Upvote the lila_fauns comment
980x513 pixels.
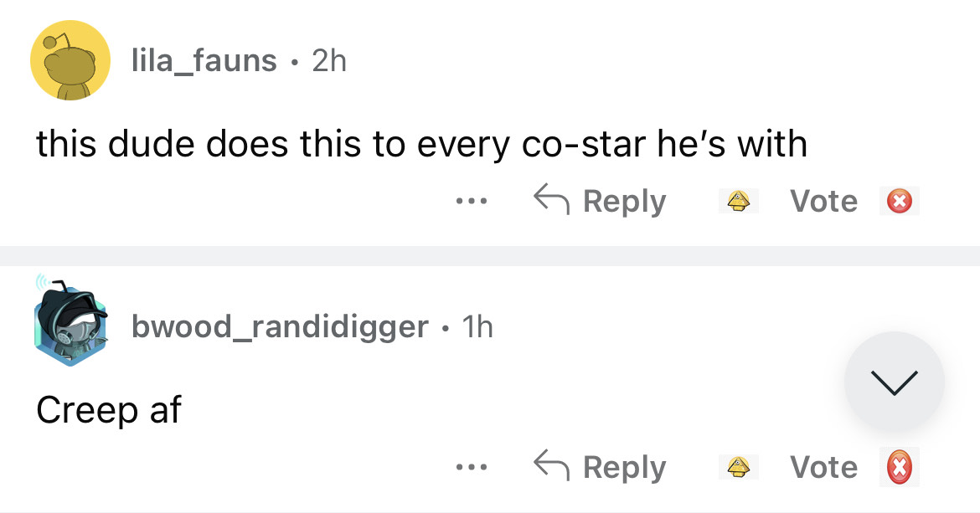pyautogui.click(x=738, y=201)
